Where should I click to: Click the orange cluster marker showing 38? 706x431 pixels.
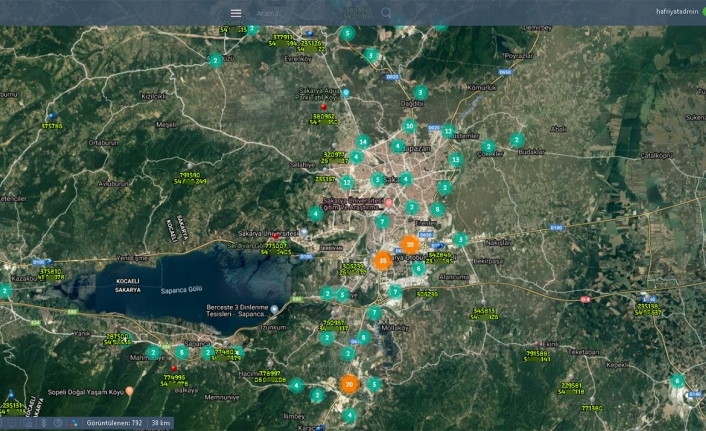382,260
